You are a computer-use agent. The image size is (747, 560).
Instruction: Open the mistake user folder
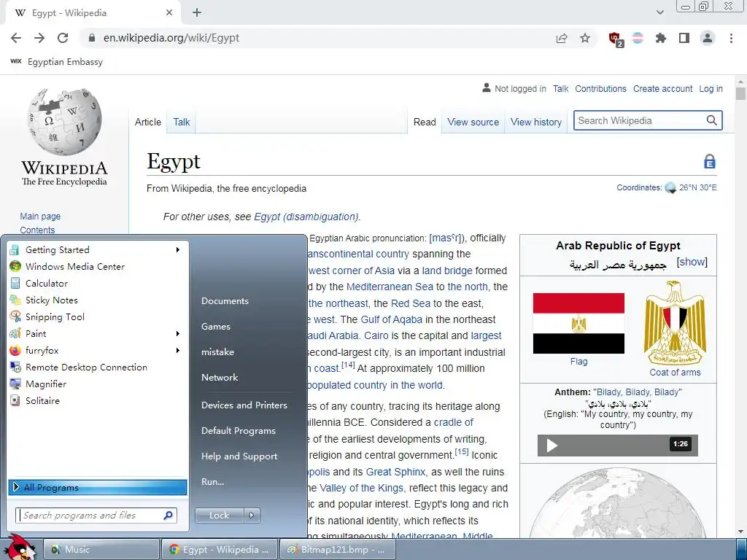[x=217, y=352]
